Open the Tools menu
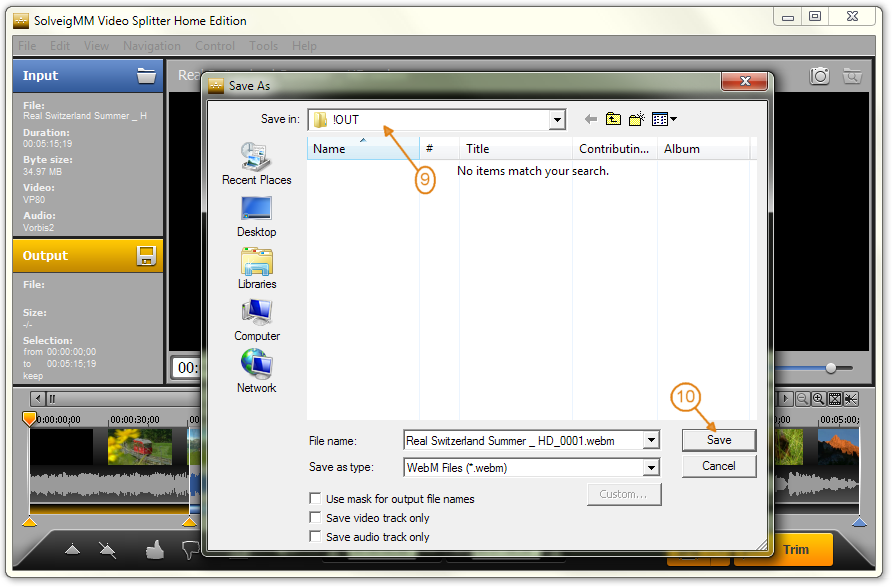The height and width of the screenshot is (587, 893). coord(264,46)
